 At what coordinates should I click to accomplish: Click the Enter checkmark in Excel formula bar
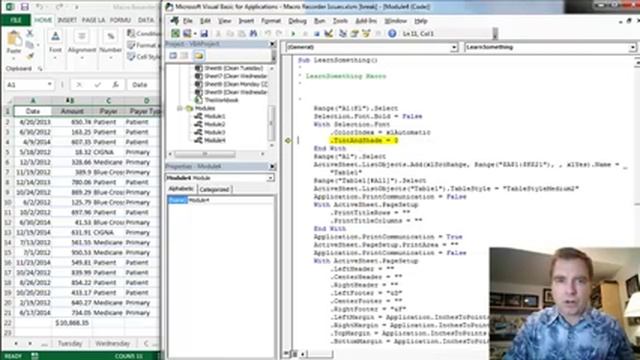click(x=97, y=84)
